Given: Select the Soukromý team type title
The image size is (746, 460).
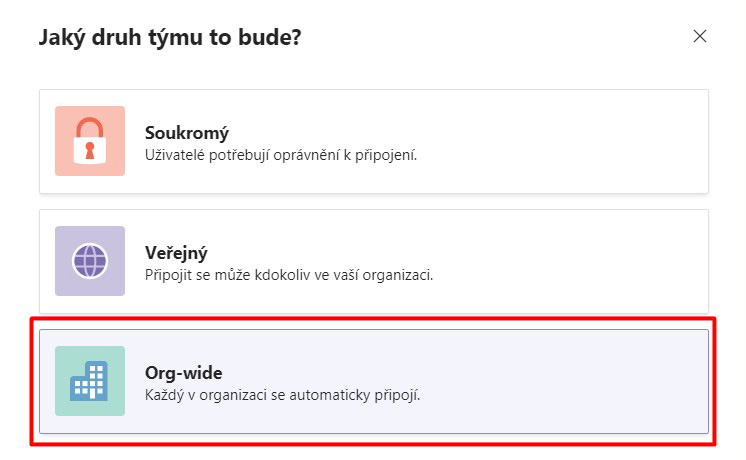Looking at the screenshot, I should click(186, 133).
